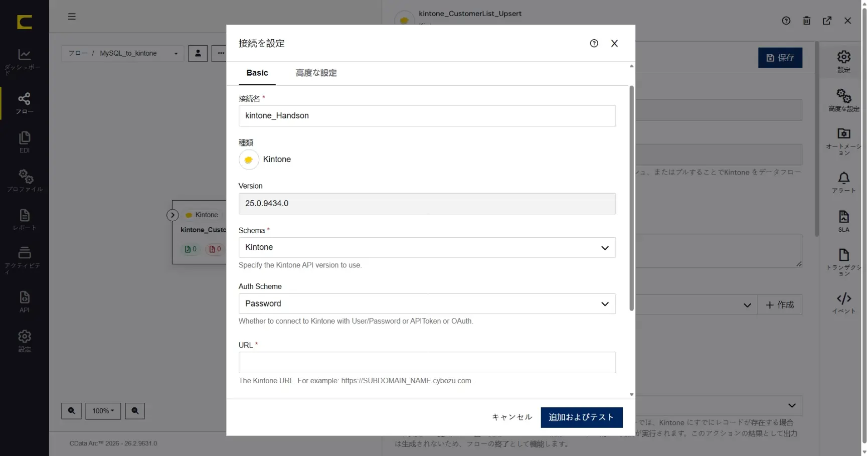The width and height of the screenshot is (868, 456).
Task: Open the SLA tab in right panel
Action: (x=843, y=221)
